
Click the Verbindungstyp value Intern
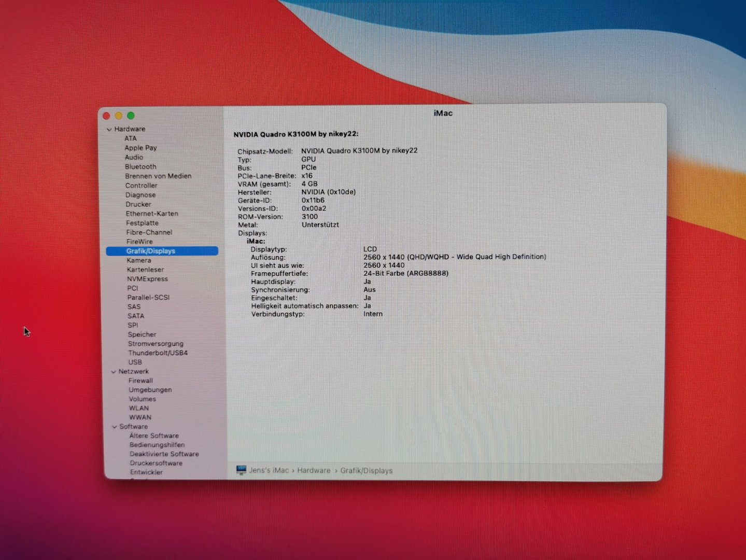point(373,314)
